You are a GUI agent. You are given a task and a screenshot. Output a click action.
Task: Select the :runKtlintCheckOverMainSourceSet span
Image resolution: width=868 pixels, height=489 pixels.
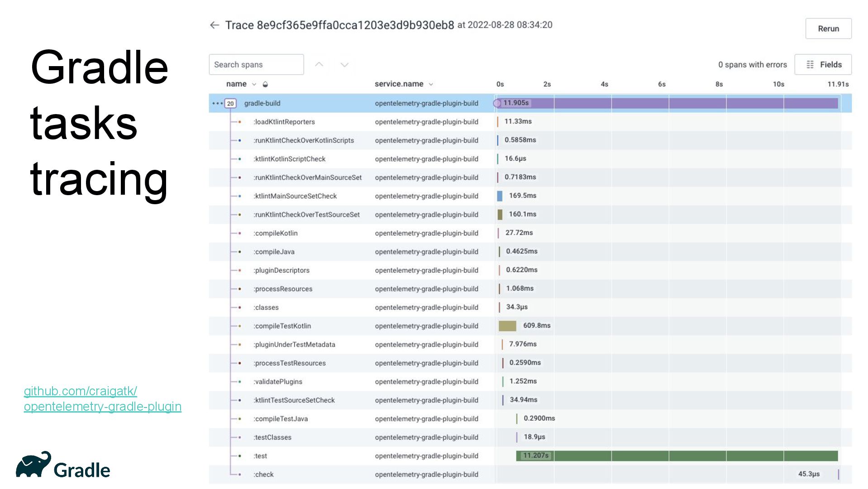(x=308, y=177)
